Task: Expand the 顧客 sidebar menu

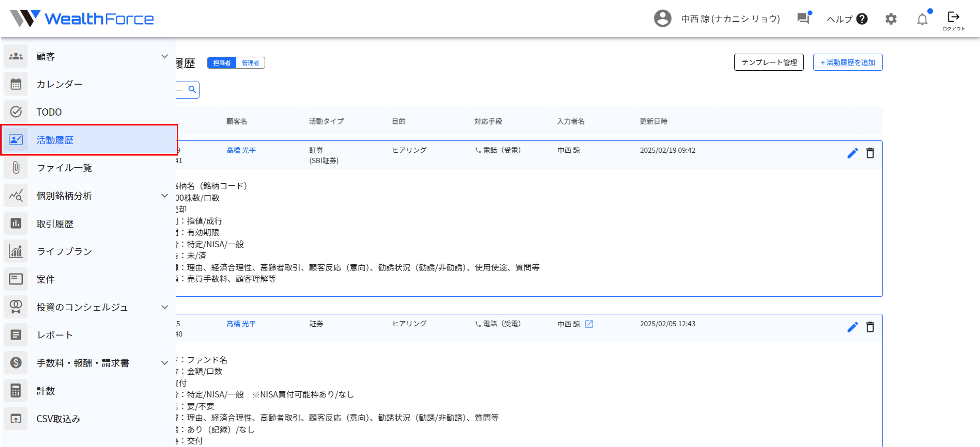Action: [164, 56]
